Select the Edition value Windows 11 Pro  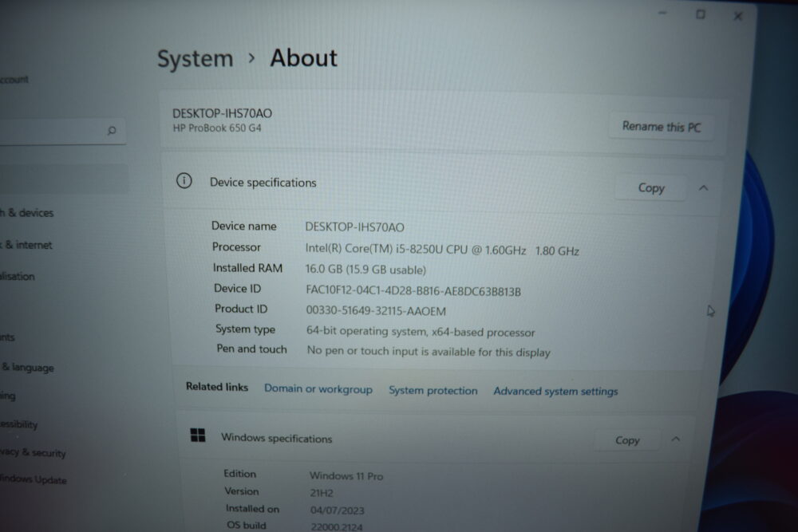(x=346, y=476)
